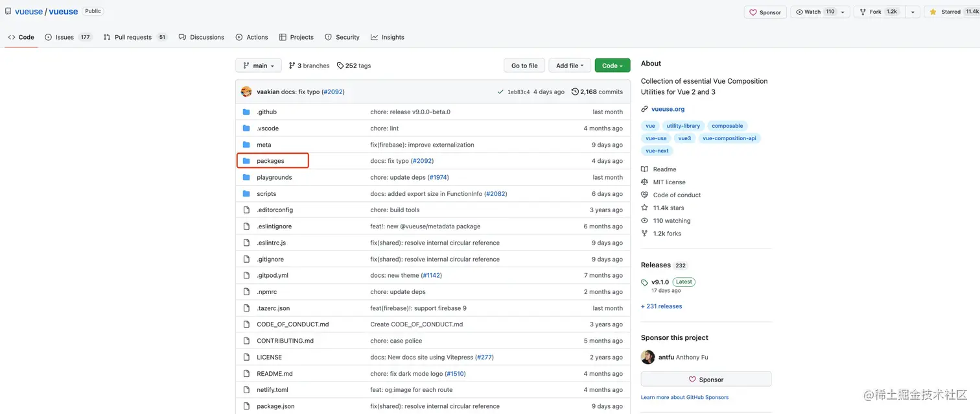This screenshot has height=414, width=980.
Task: Open the Pull requests tab
Action: click(x=135, y=37)
